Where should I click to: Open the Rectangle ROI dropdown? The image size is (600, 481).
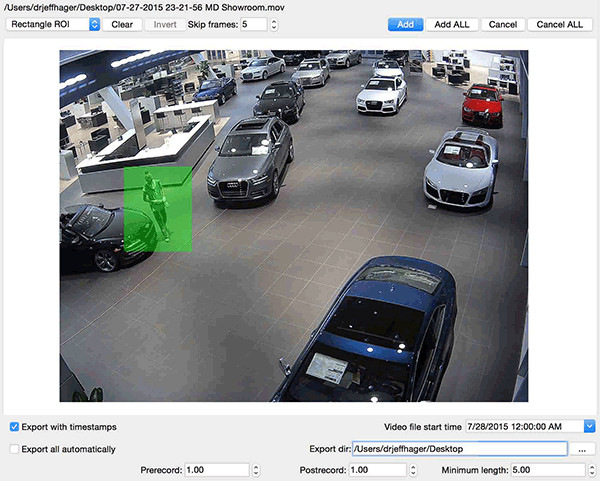53,24
